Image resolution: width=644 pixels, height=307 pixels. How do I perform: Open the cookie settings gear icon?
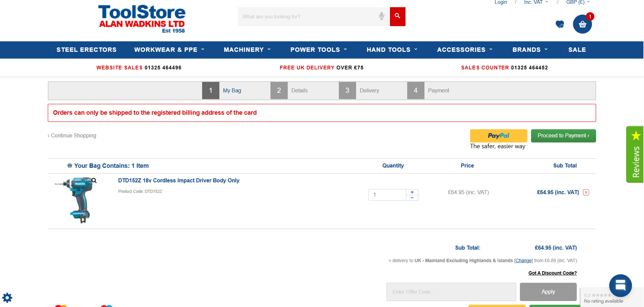point(7,297)
